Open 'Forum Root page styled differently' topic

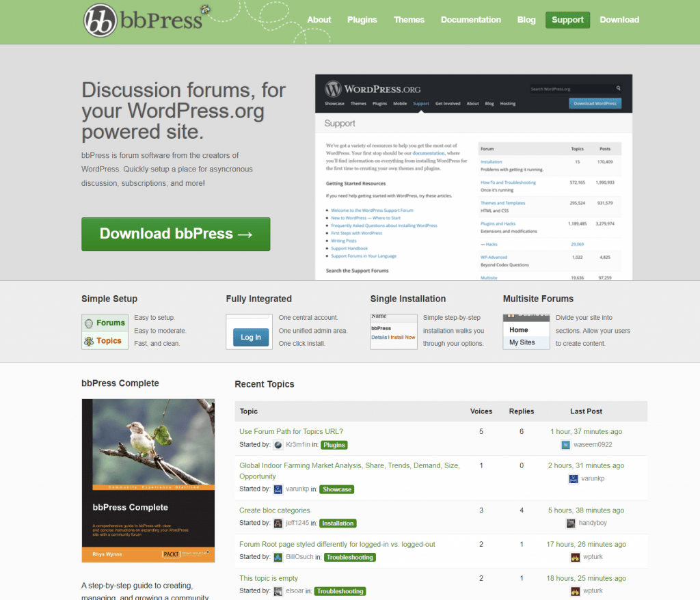point(337,544)
